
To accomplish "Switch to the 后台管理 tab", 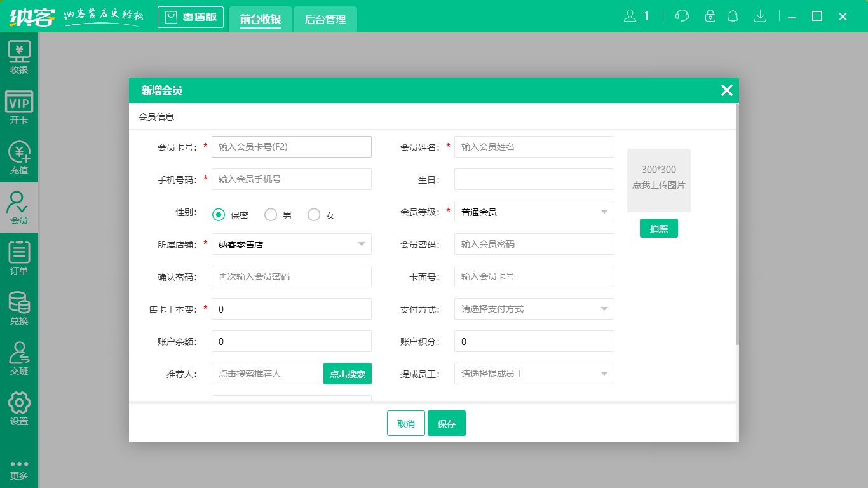I will point(325,20).
